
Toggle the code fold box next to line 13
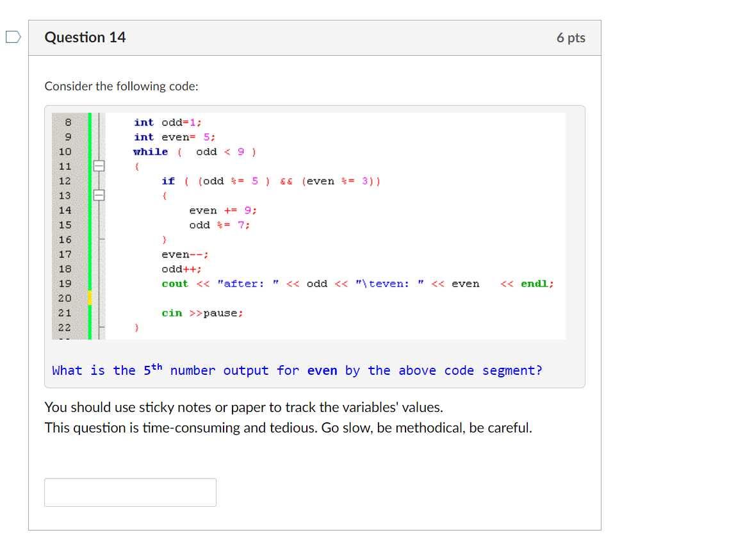click(99, 195)
